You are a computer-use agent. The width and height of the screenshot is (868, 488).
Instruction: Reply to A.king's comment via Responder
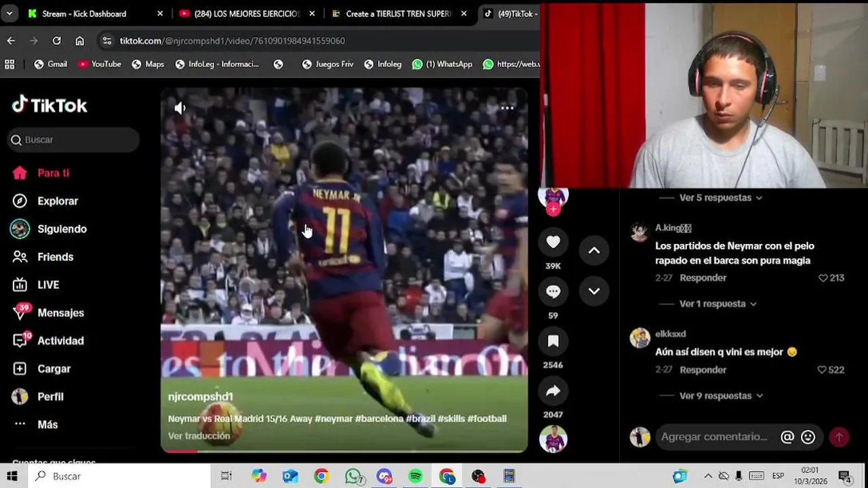703,278
